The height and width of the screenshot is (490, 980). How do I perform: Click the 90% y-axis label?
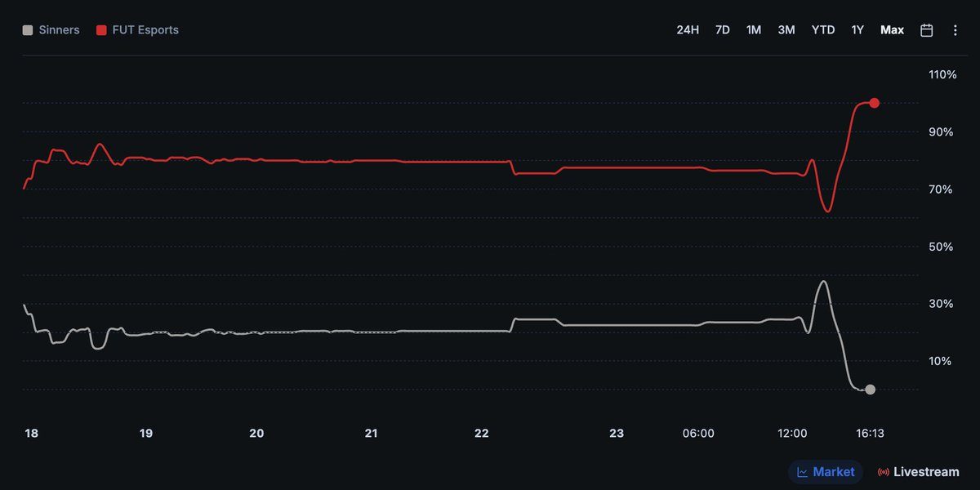click(x=941, y=131)
